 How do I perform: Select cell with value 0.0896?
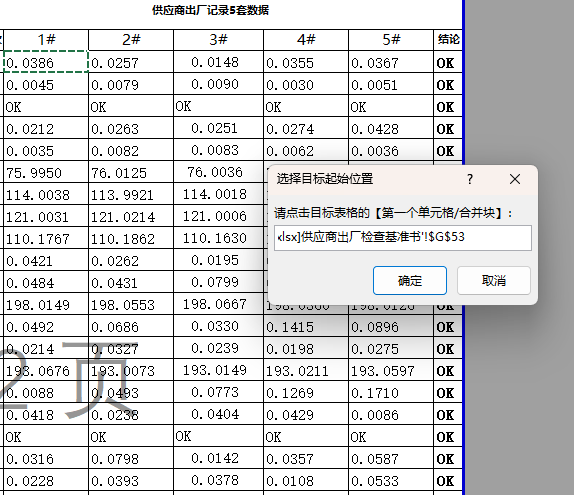[391, 325]
